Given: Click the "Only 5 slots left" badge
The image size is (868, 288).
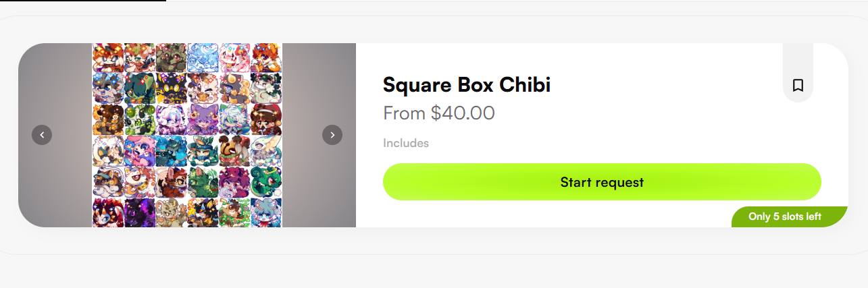Looking at the screenshot, I should pyautogui.click(x=785, y=217).
